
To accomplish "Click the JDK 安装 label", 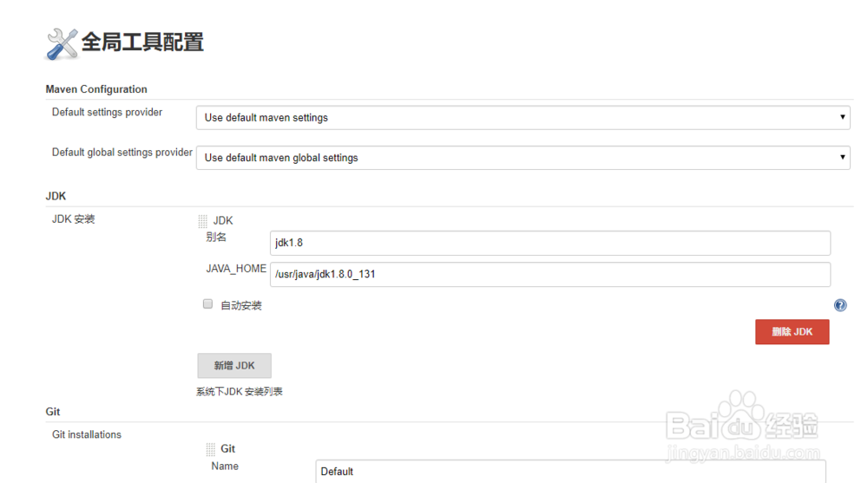I will (x=73, y=219).
